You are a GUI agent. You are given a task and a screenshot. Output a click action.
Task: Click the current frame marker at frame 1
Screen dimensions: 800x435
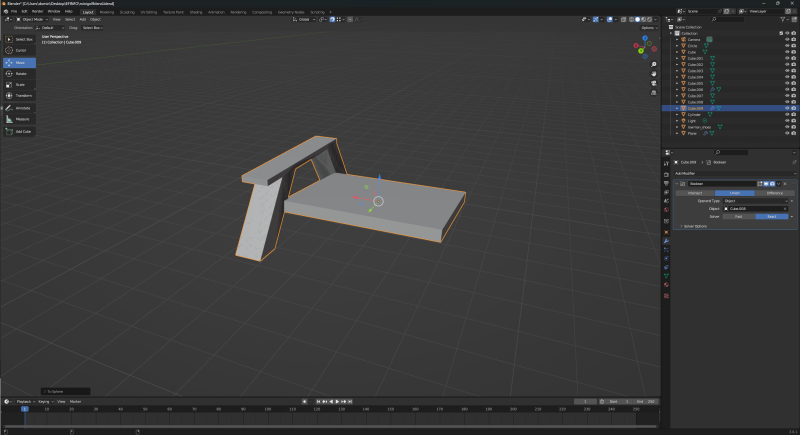[x=24, y=409]
